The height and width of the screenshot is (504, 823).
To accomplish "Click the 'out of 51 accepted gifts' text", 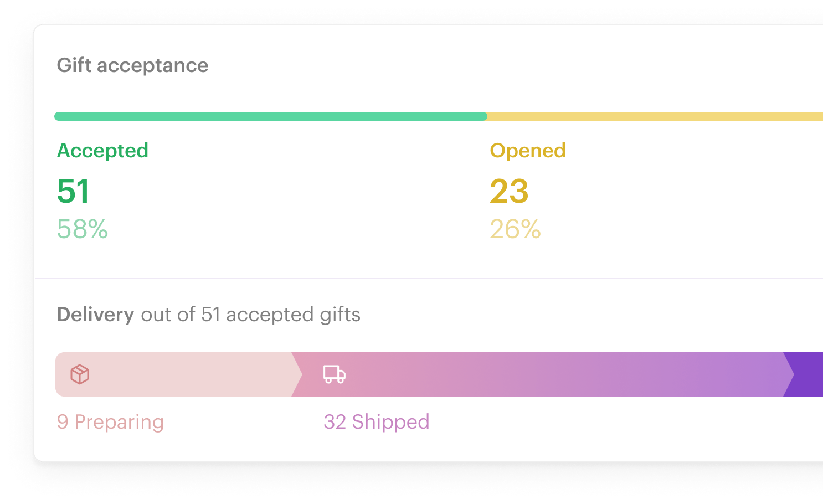I will (x=251, y=315).
